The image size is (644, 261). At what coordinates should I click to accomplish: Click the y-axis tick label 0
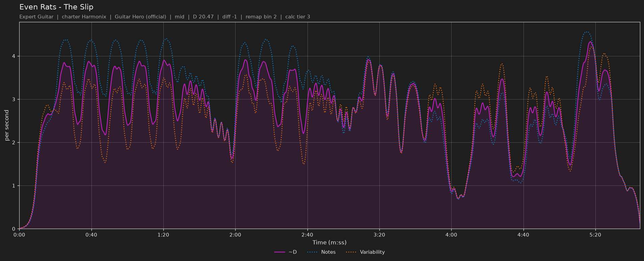[x=15, y=229]
